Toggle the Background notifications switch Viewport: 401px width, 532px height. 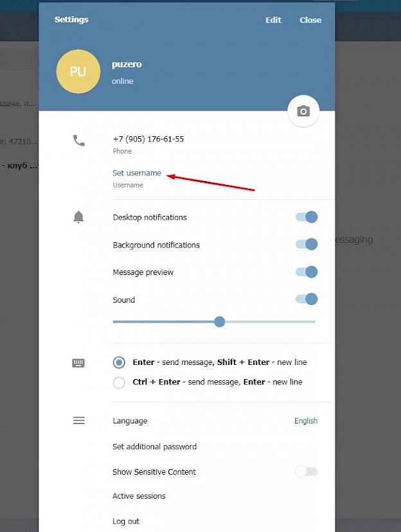point(307,244)
